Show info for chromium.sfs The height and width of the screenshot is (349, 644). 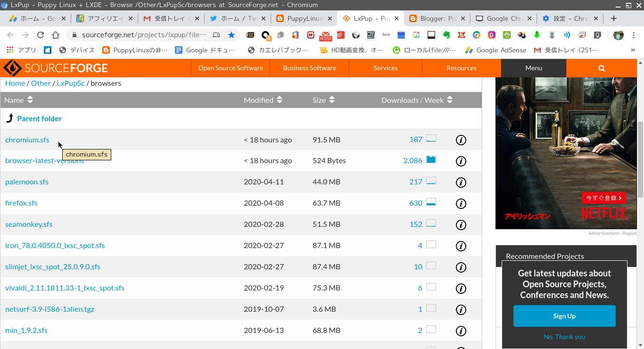click(461, 140)
